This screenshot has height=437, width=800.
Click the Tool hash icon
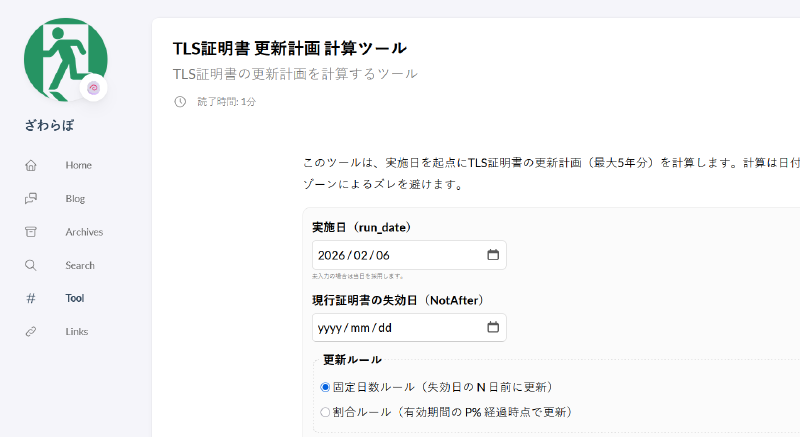coord(31,298)
